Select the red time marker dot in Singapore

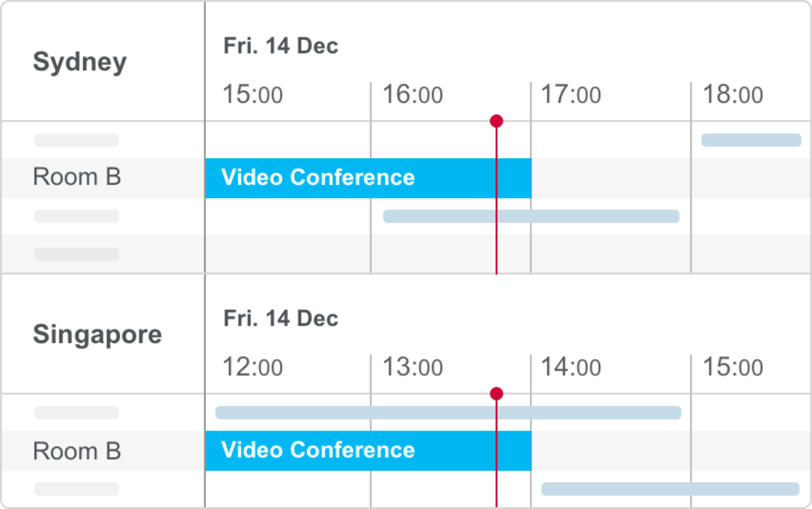[496, 394]
